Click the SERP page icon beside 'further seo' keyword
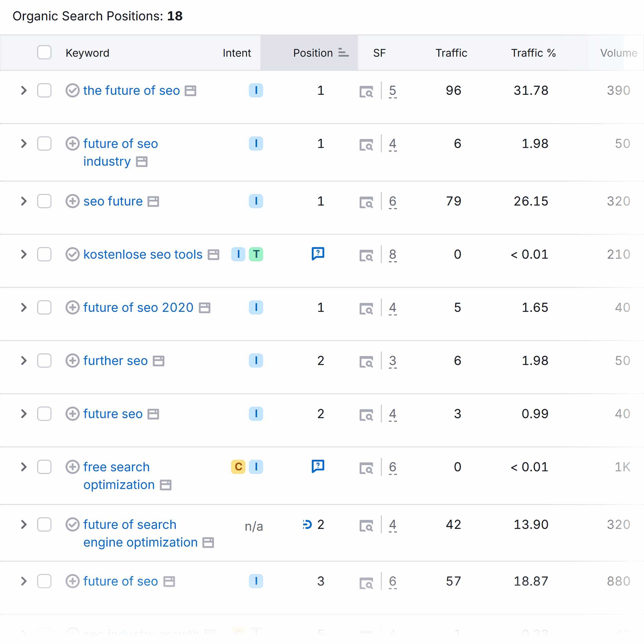 (158, 361)
